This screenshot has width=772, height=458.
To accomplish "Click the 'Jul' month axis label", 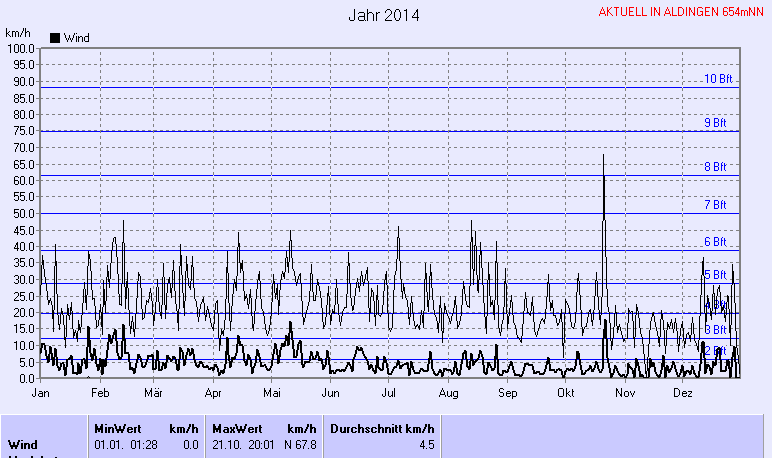I will 390,393.
